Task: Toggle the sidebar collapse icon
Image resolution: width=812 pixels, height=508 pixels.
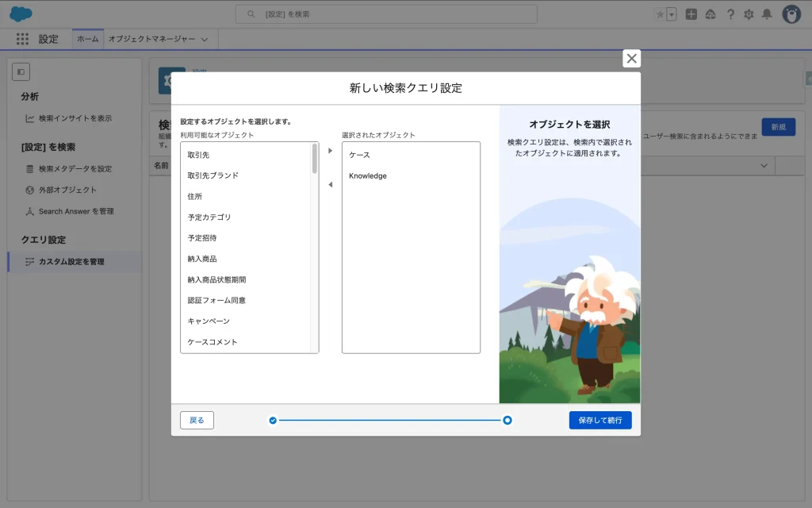Action: click(x=21, y=71)
